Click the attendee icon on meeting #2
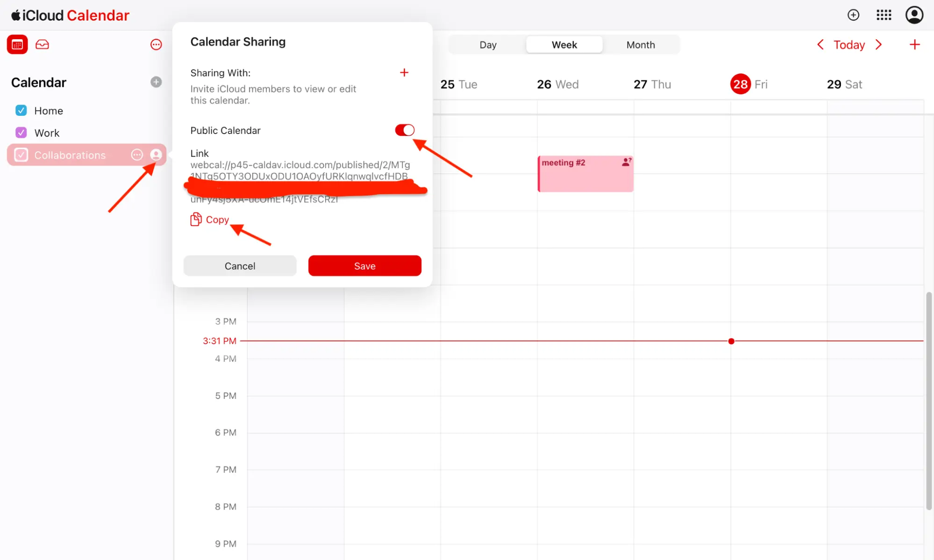 626,162
